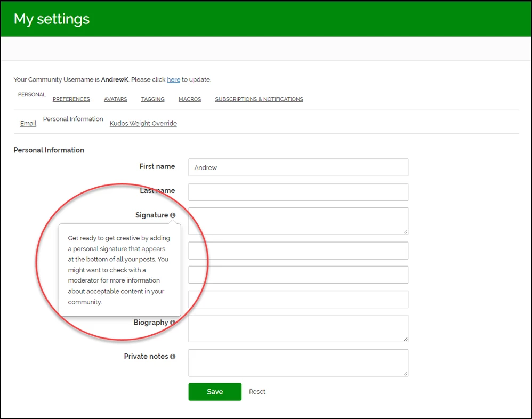The width and height of the screenshot is (532, 419).
Task: Click inside the Biography text area
Action: [298, 328]
